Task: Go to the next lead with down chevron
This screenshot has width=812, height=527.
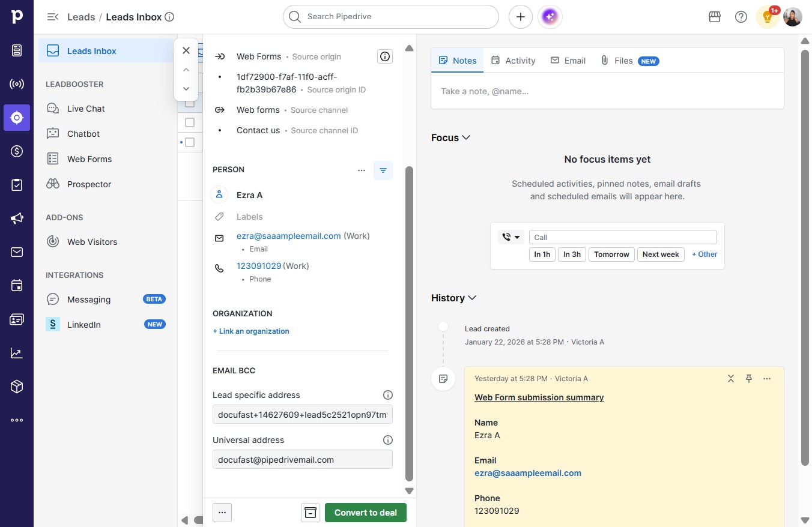Action: [186, 89]
